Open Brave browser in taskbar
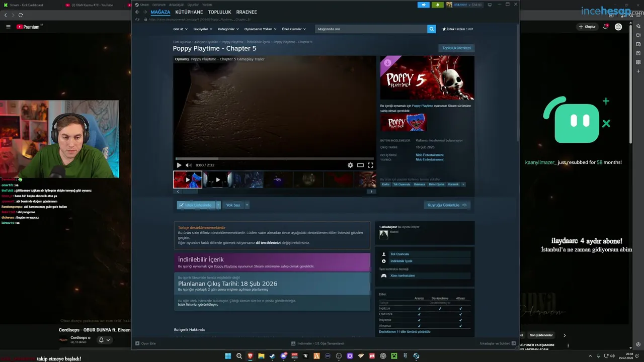The image size is (644, 362). 251,356
